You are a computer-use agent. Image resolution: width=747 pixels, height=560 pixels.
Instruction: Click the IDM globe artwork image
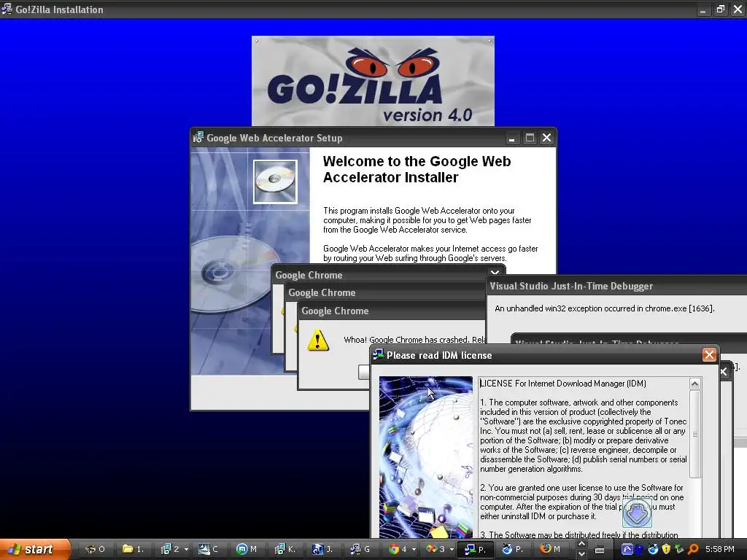[x=426, y=457]
